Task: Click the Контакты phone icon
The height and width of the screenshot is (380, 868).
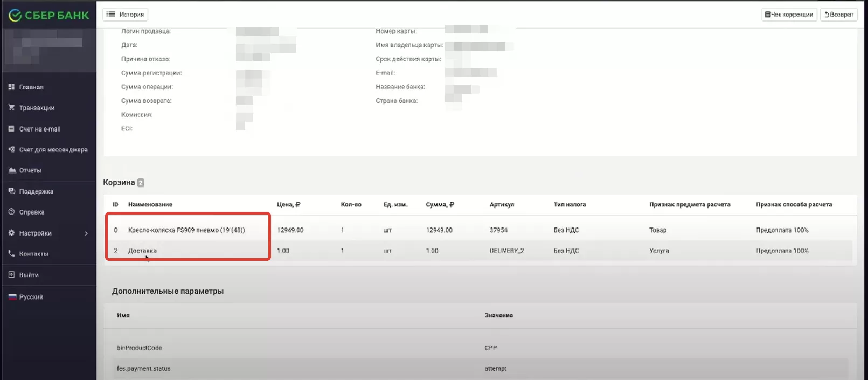Action: 11,253
